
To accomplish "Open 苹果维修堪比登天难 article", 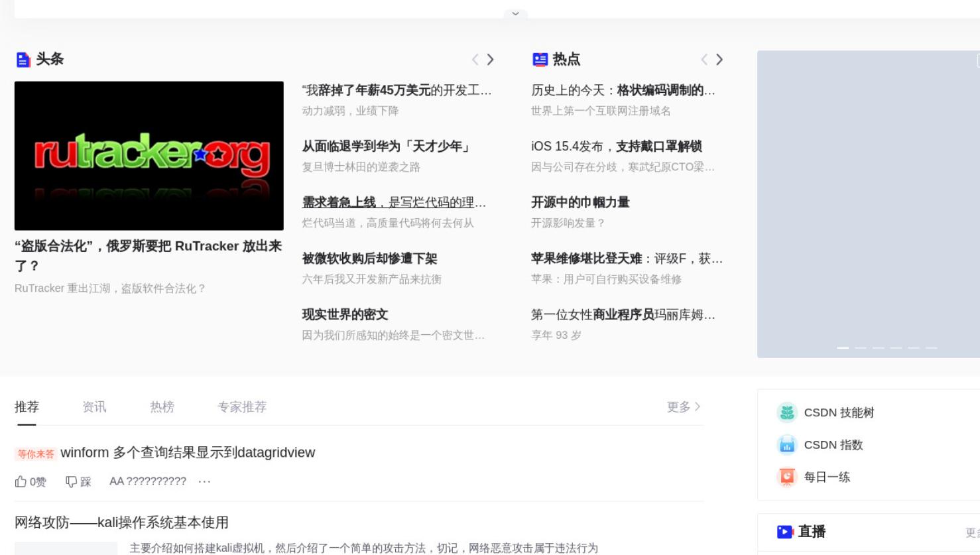I will click(x=627, y=259).
